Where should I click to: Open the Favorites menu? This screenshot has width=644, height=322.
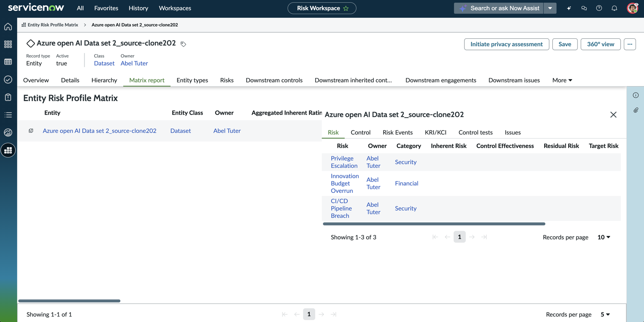pyautogui.click(x=106, y=8)
